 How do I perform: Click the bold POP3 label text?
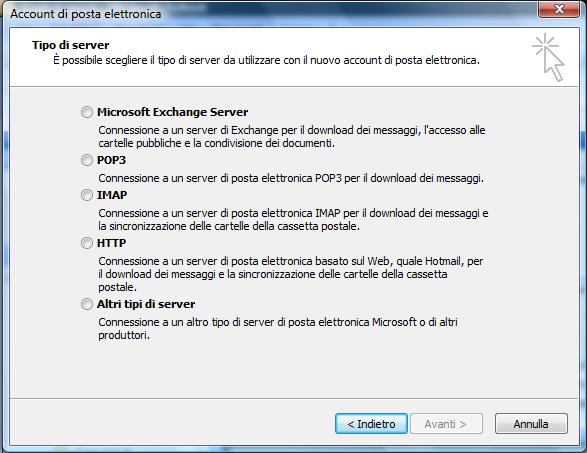111,160
